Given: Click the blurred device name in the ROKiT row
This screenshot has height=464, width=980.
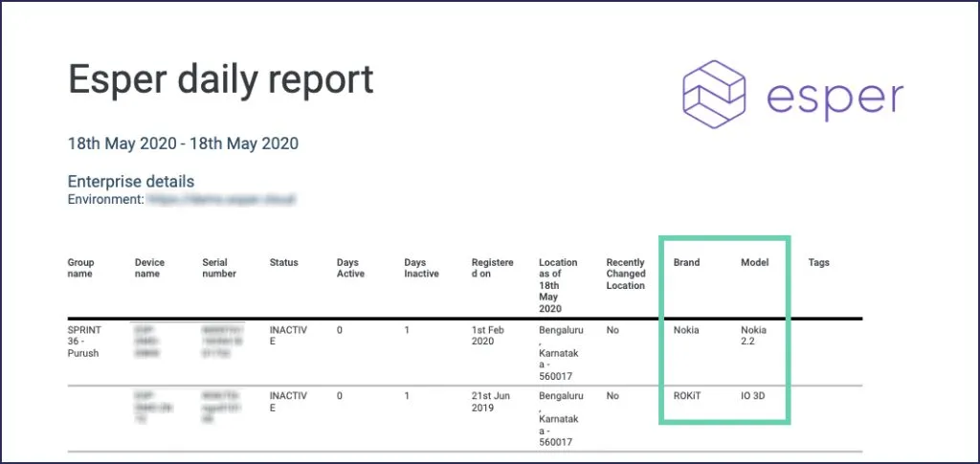Looking at the screenshot, I should tap(153, 408).
